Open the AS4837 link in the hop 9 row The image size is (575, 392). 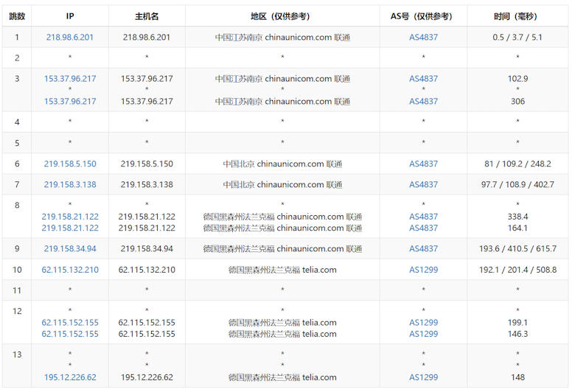pos(423,249)
